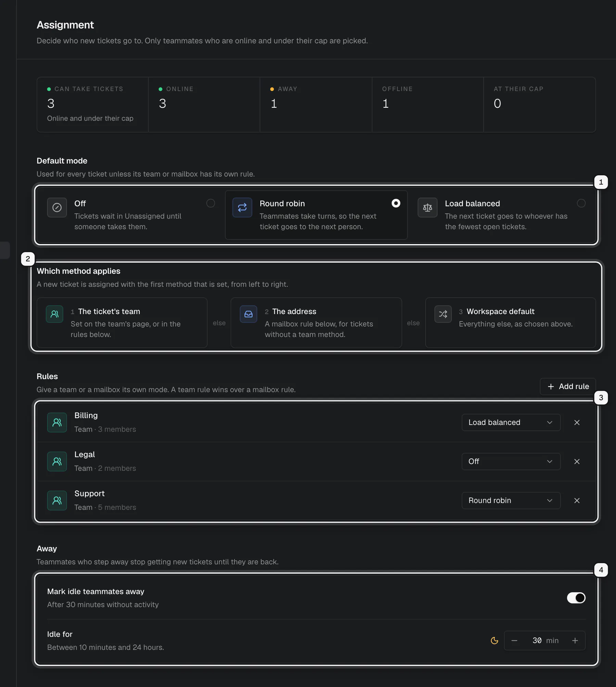Click "Team · 5 members" under Support

(x=105, y=507)
